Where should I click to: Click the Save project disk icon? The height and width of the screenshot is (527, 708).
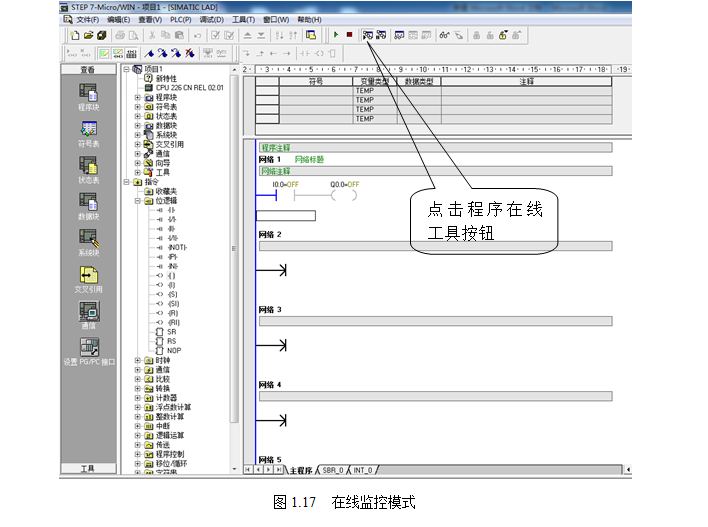tap(102, 35)
